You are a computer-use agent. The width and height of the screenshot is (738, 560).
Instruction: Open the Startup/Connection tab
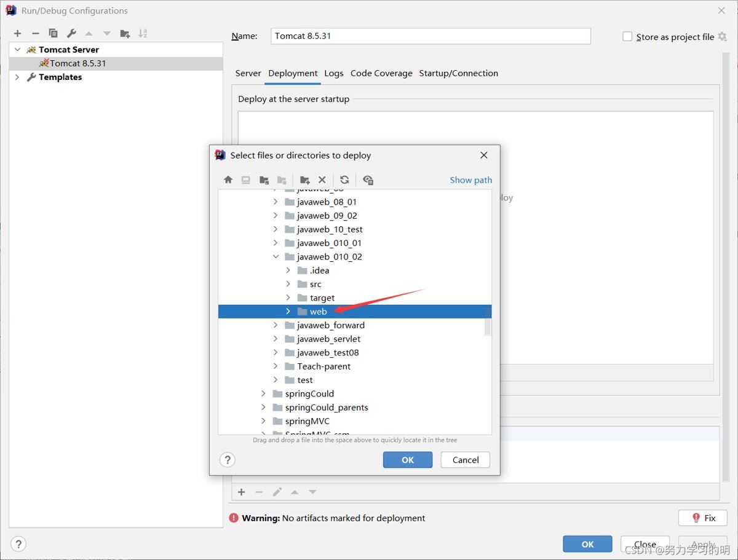(459, 73)
